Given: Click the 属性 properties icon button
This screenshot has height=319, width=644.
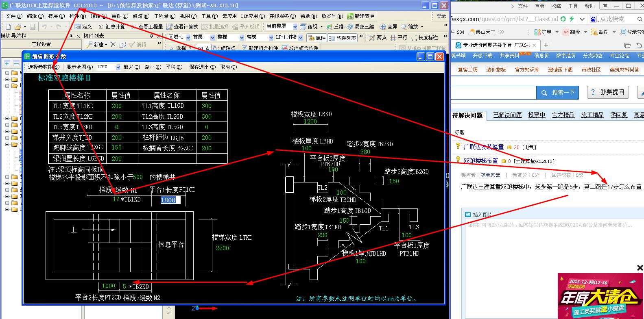Looking at the screenshot, I should click(317, 37).
